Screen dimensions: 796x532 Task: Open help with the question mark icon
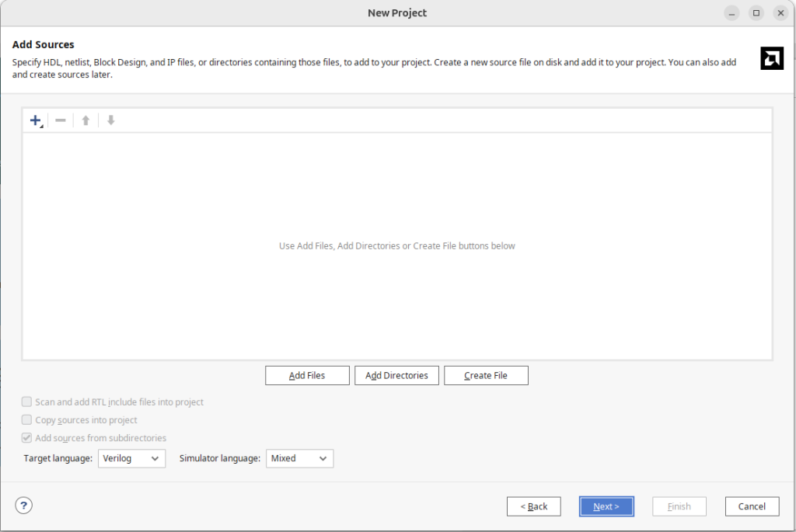pyautogui.click(x=24, y=506)
